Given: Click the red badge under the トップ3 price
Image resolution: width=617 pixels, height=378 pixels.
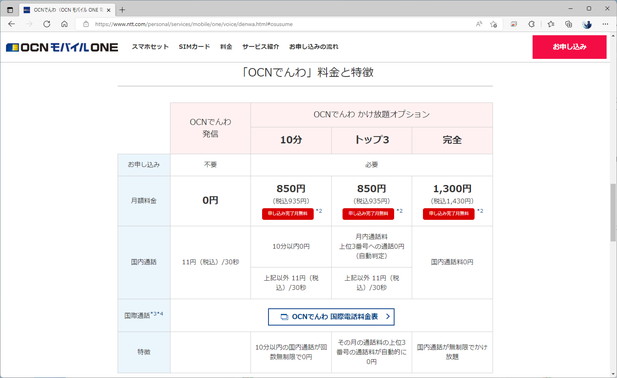Looking at the screenshot, I should pyautogui.click(x=368, y=214).
